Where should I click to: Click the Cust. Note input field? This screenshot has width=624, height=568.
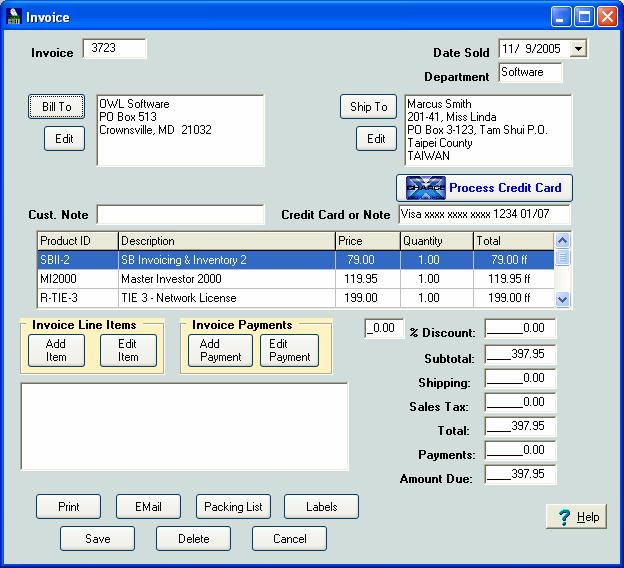181,215
